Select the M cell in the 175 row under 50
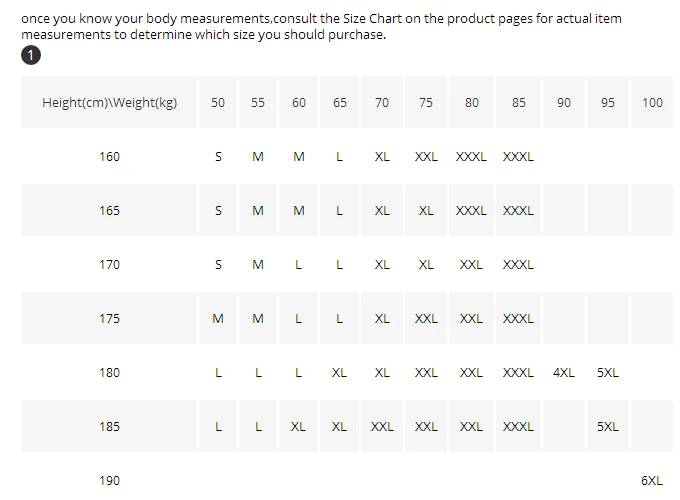Screen dimensions: 680x500 pyautogui.click(x=218, y=319)
